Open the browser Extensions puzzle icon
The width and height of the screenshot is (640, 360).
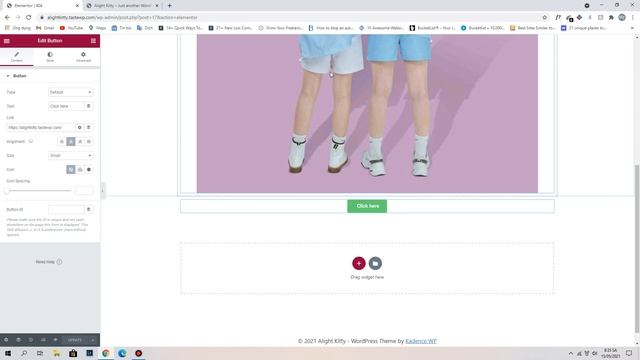[x=611, y=18]
